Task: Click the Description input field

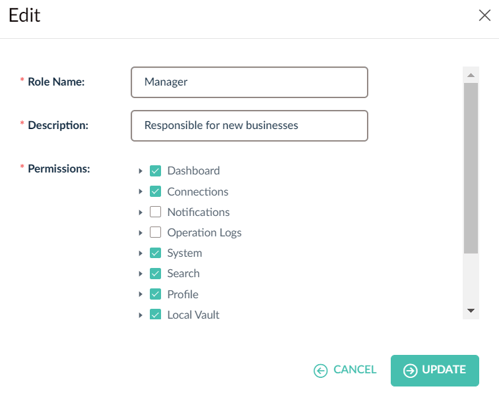Action: click(x=249, y=126)
